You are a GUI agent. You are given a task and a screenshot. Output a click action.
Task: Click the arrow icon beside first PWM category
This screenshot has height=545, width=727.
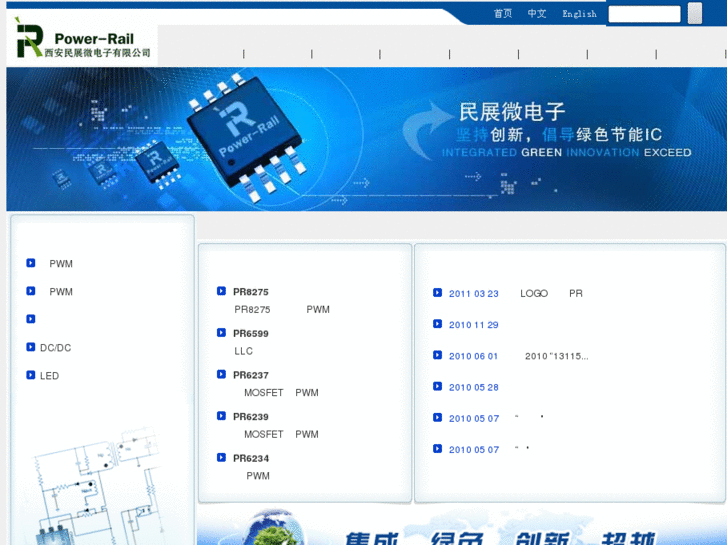point(31,263)
